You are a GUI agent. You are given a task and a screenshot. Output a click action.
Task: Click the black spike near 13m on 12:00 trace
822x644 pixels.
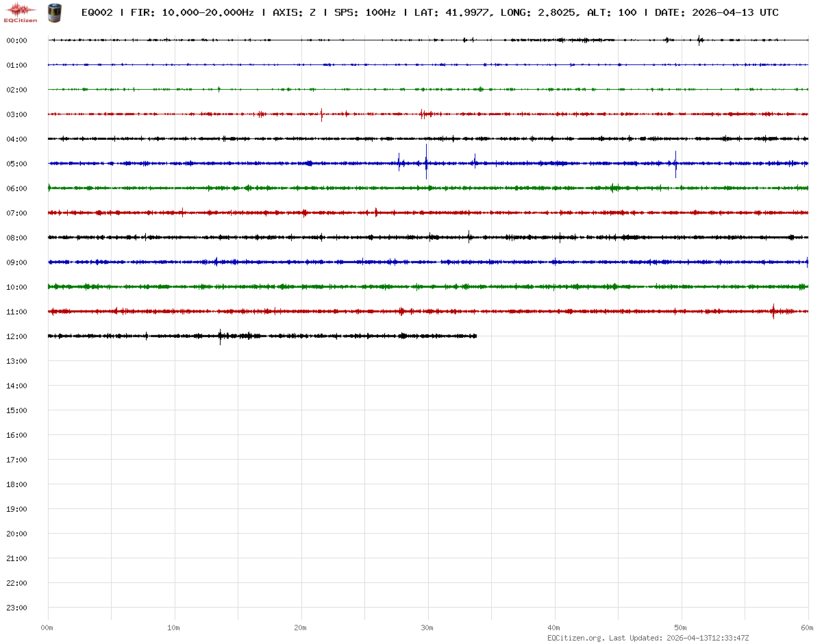220,336
